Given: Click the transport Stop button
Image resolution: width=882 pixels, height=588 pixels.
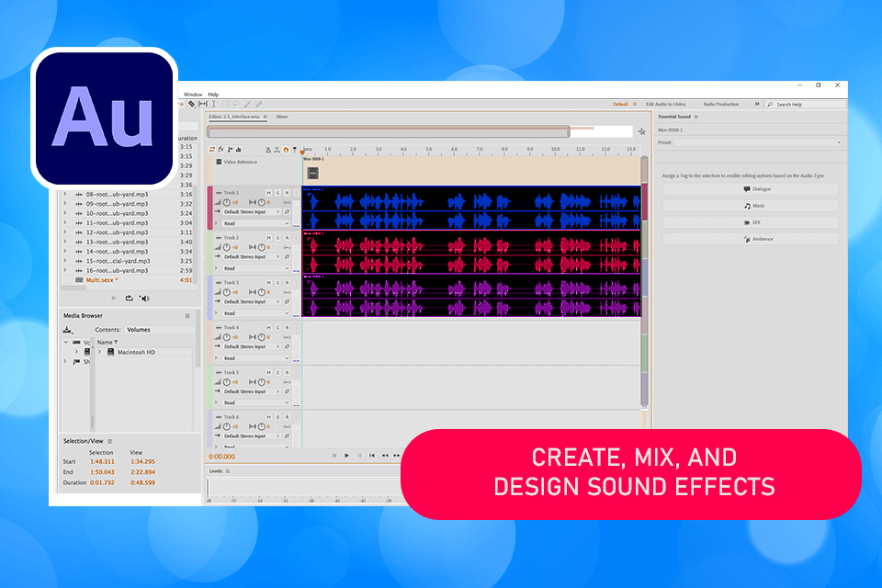Looking at the screenshot, I should pos(334,455).
